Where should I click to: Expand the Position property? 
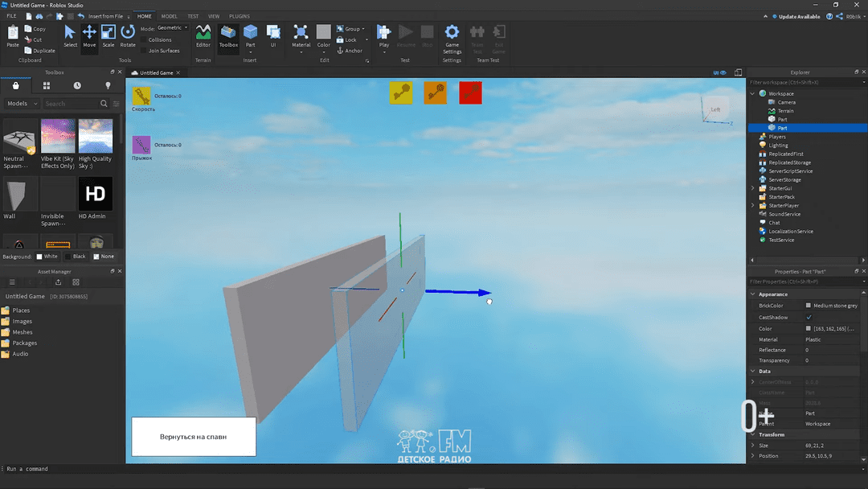[x=753, y=456]
